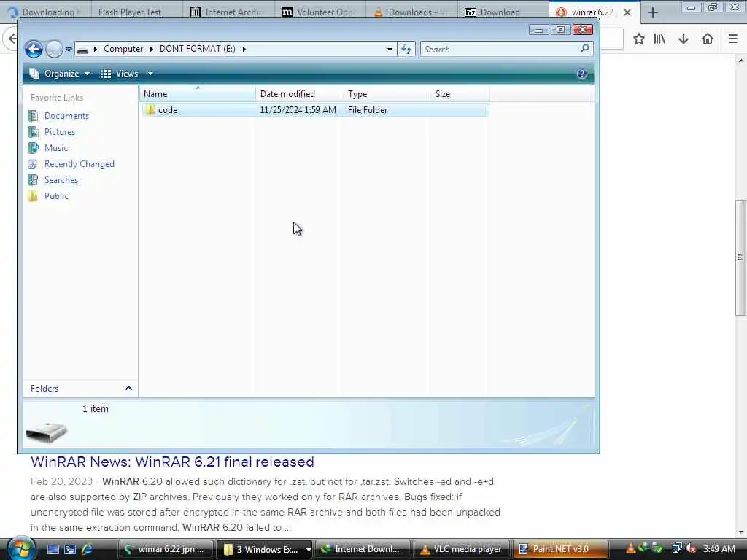The height and width of the screenshot is (560, 747).
Task: Expand the Folders pane chevron
Action: [128, 389]
